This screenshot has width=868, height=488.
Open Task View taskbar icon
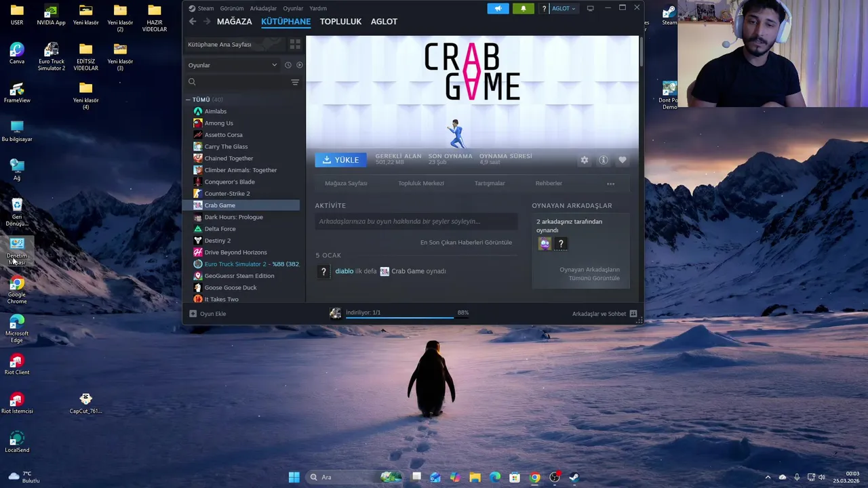tap(416, 477)
